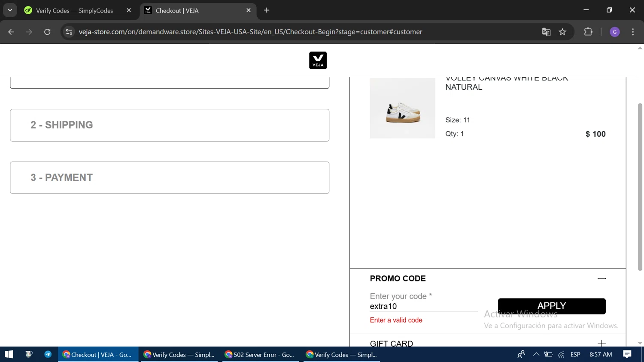Open the Extensions puzzle icon
The width and height of the screenshot is (644, 362).
pyautogui.click(x=588, y=32)
